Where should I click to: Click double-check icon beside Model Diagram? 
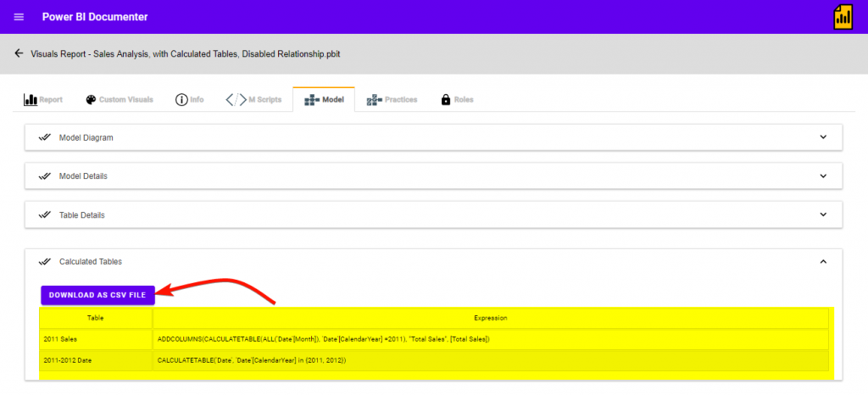point(45,137)
